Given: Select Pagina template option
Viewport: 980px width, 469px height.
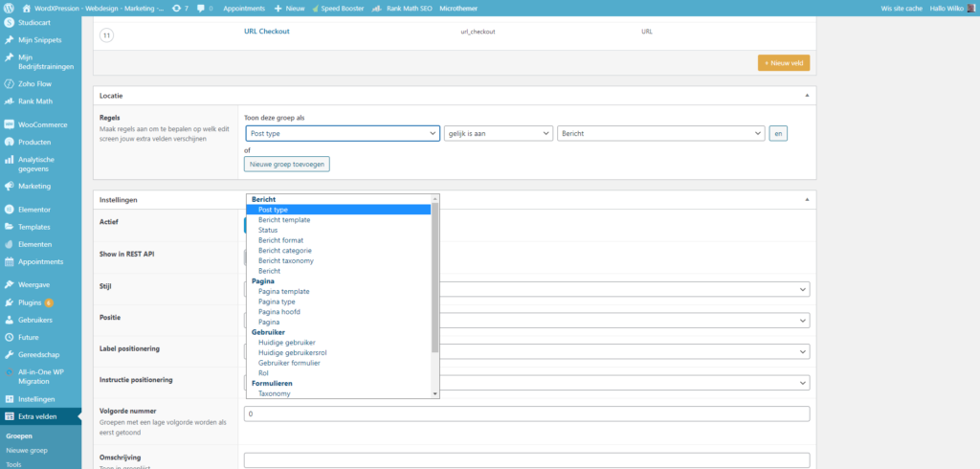Looking at the screenshot, I should tap(283, 291).
